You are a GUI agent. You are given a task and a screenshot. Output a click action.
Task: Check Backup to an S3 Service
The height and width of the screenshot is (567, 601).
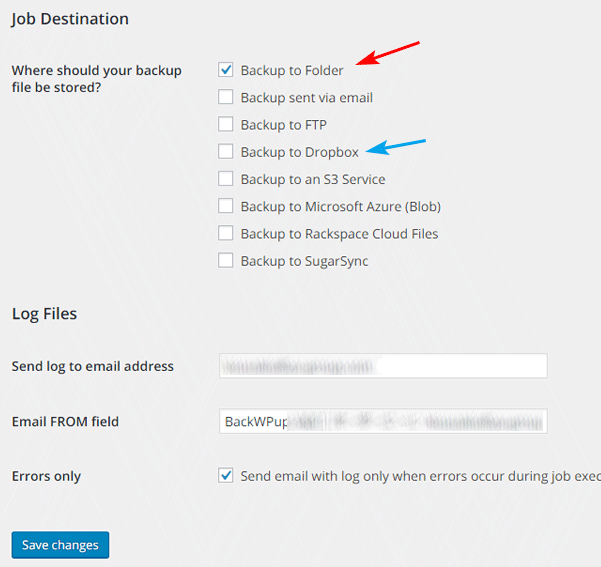225,179
